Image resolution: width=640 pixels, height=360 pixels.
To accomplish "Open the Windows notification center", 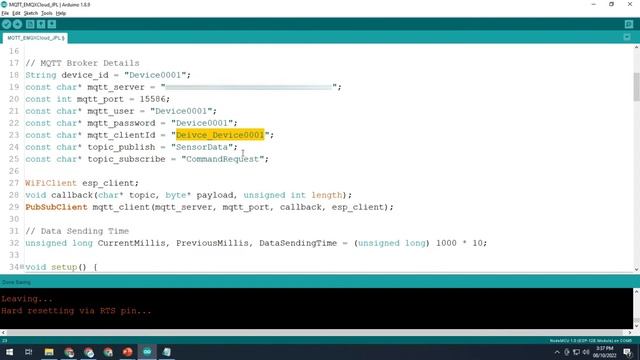I will point(628,352).
